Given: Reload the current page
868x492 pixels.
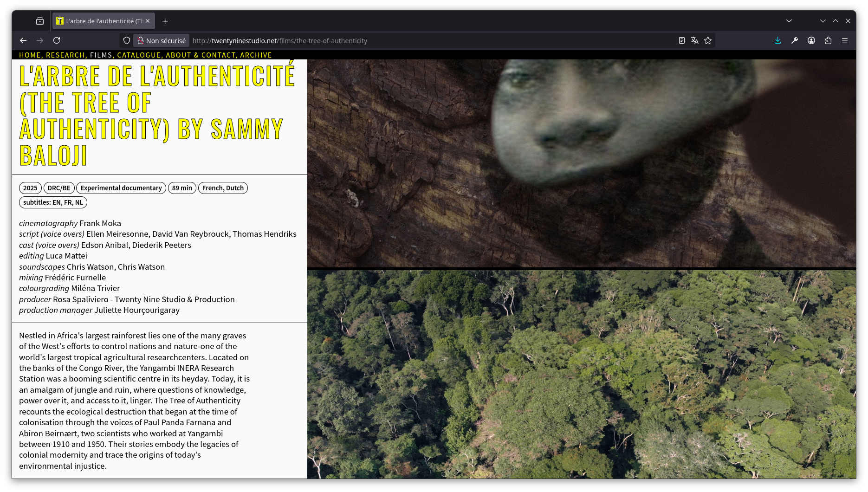Looking at the screenshot, I should (57, 41).
